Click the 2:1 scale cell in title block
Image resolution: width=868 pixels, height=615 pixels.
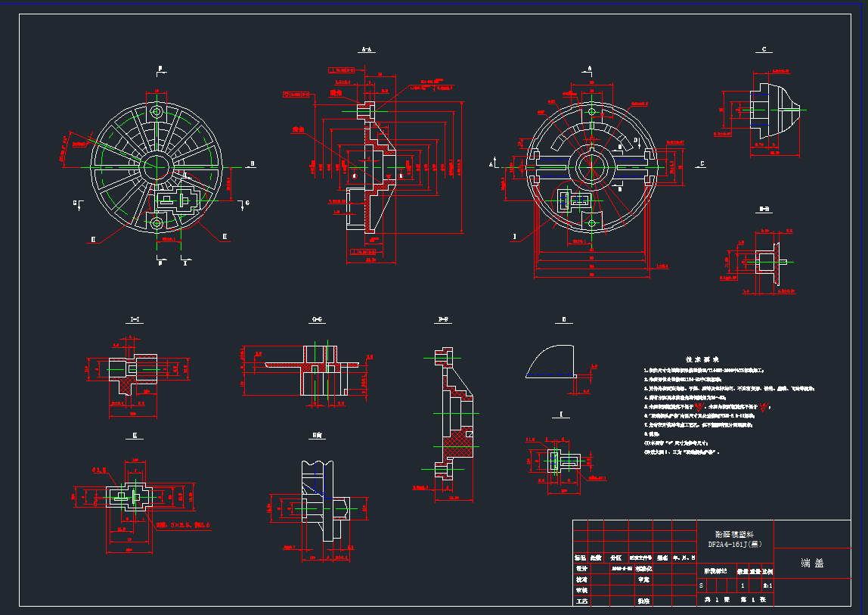[767, 585]
